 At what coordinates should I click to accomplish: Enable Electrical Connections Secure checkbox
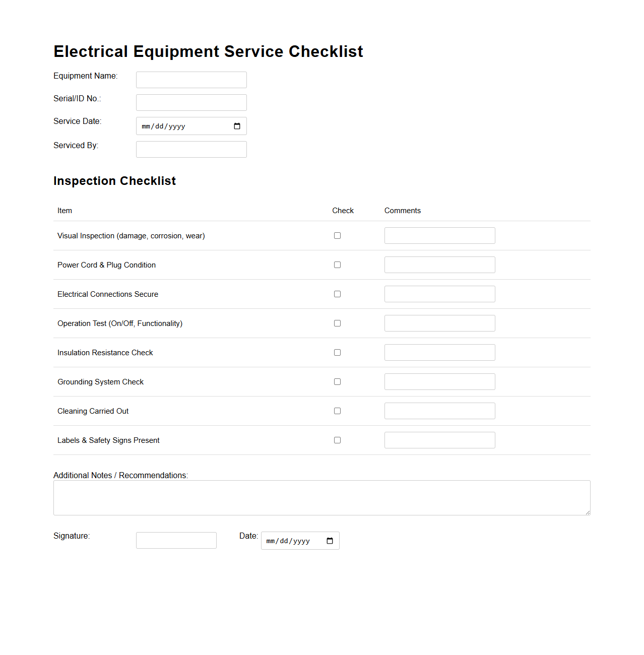pos(337,294)
